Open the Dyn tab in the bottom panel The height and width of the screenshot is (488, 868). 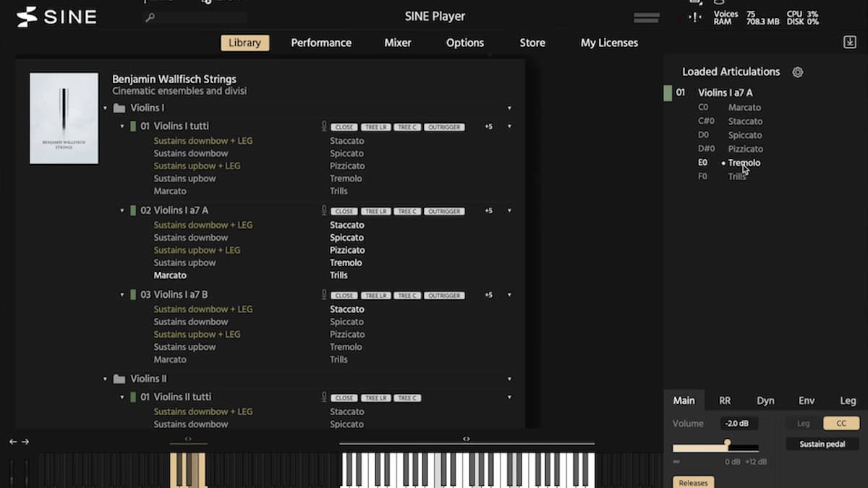[765, 401]
